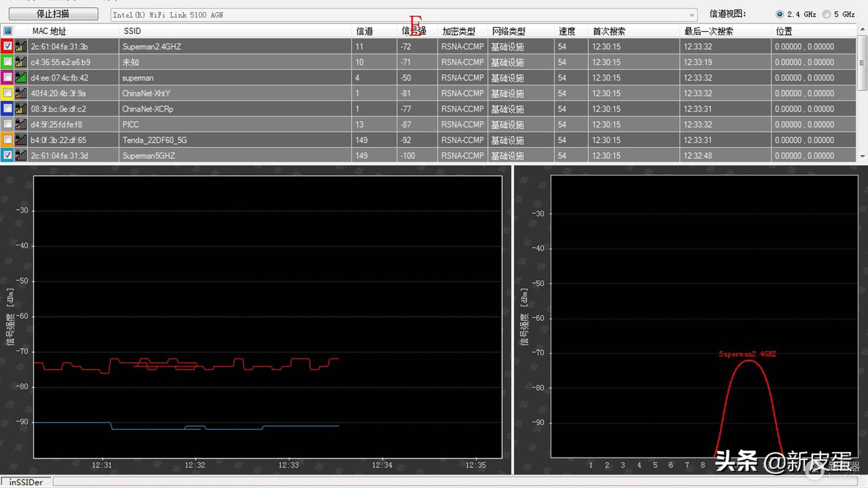Image resolution: width=868 pixels, height=488 pixels.
Task: Sort by the 速度 speed column header
Action: [571, 31]
